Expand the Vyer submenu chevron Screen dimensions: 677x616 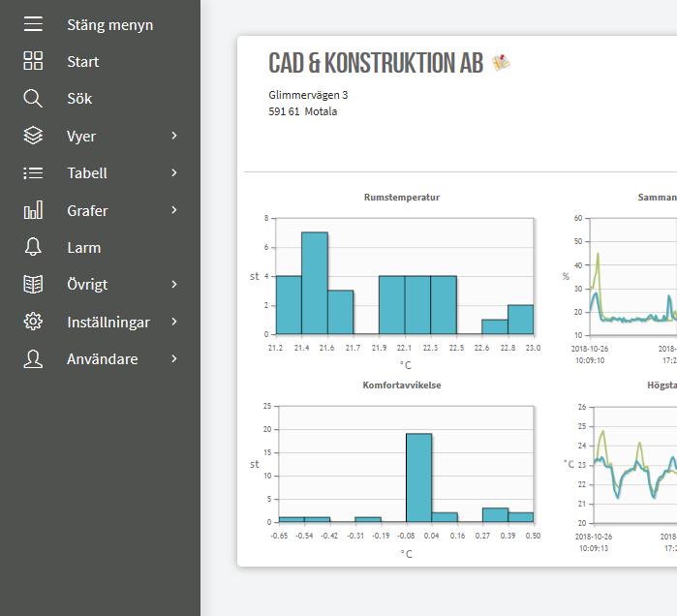click(x=174, y=136)
